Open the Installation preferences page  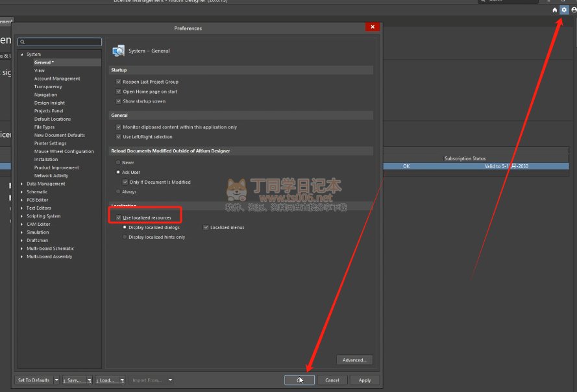[x=46, y=160]
